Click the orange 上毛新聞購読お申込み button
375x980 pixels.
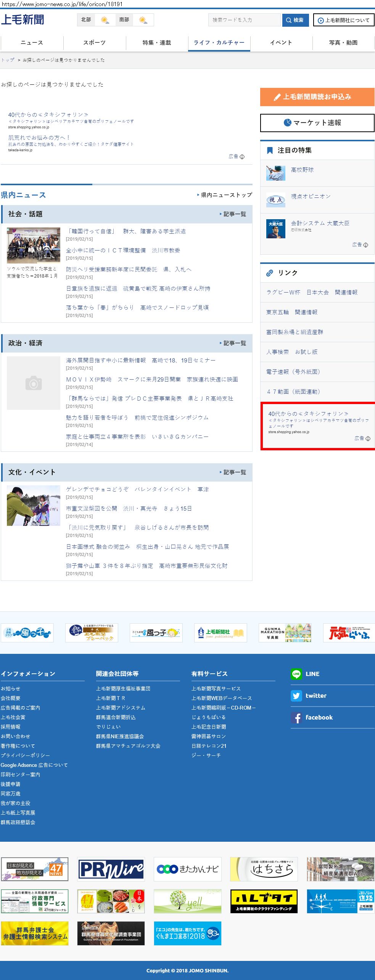(317, 97)
